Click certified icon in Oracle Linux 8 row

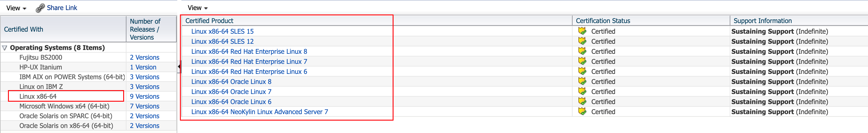point(582,81)
